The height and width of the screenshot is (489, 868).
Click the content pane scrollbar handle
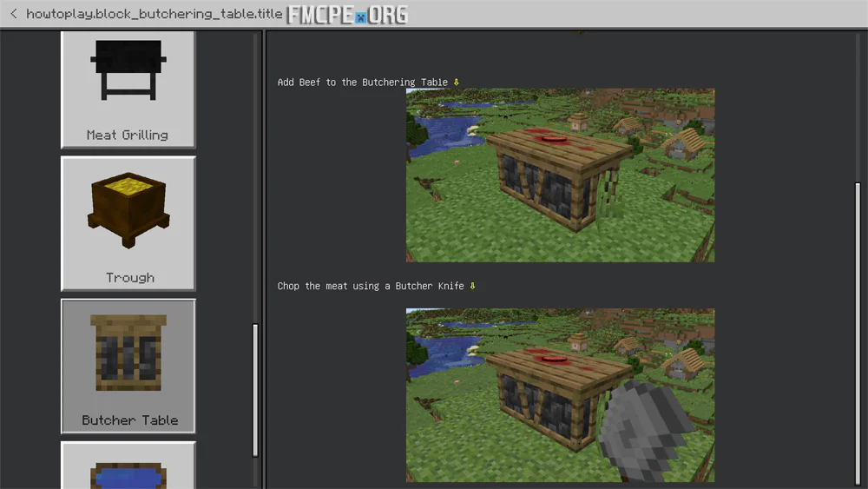(858, 334)
